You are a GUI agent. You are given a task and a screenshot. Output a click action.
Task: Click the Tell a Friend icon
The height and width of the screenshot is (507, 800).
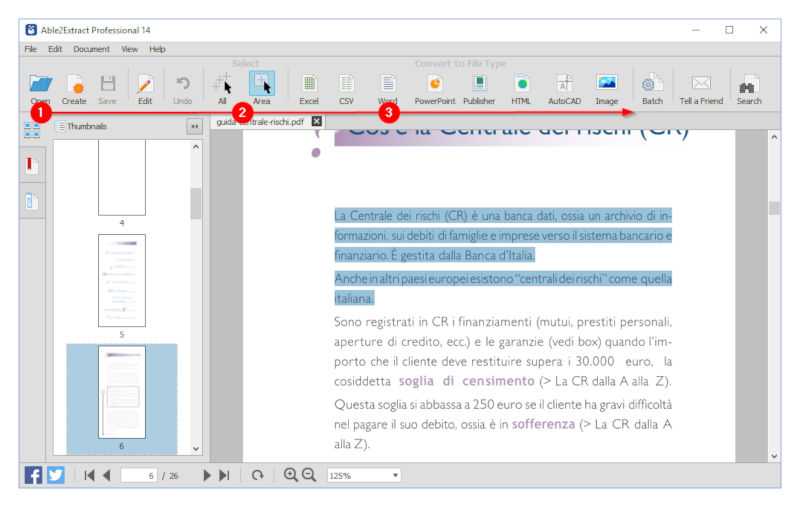pos(701,89)
